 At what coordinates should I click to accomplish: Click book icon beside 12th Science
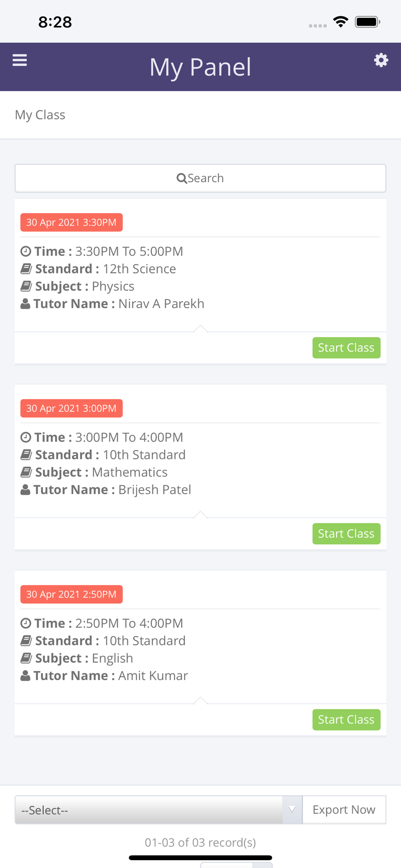point(26,269)
